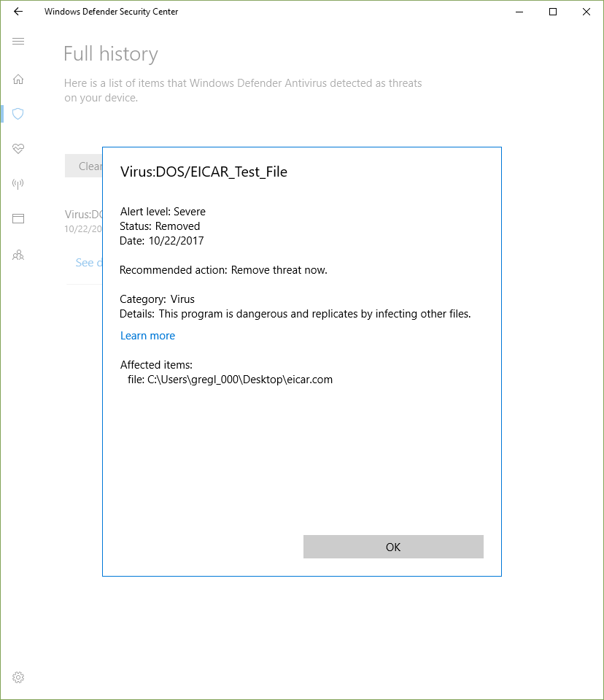The image size is (604, 700).
Task: Click the Details description line
Action: [295, 314]
